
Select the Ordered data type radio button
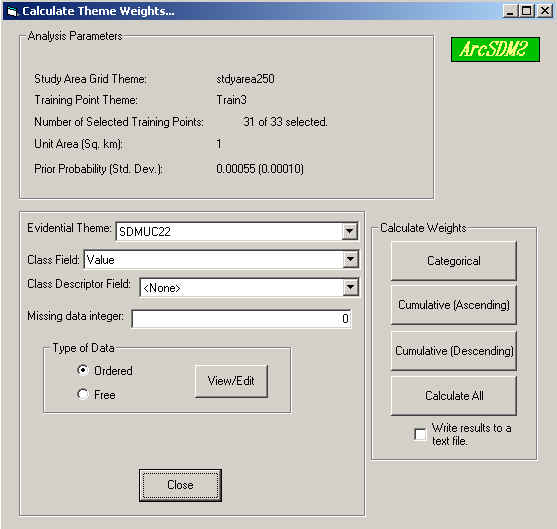point(83,370)
